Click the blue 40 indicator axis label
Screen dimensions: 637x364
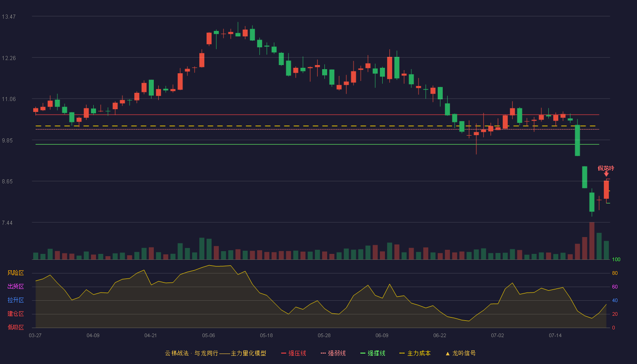[x=615, y=300]
